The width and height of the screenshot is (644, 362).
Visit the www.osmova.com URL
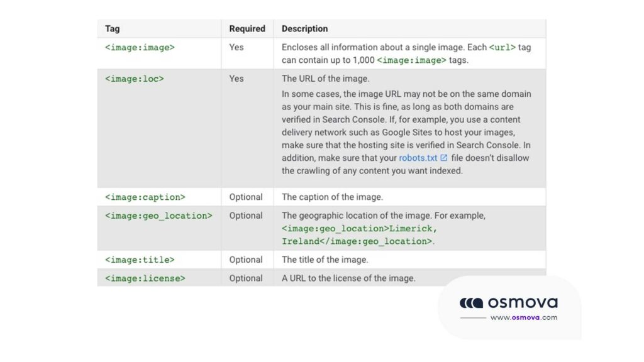523,317
